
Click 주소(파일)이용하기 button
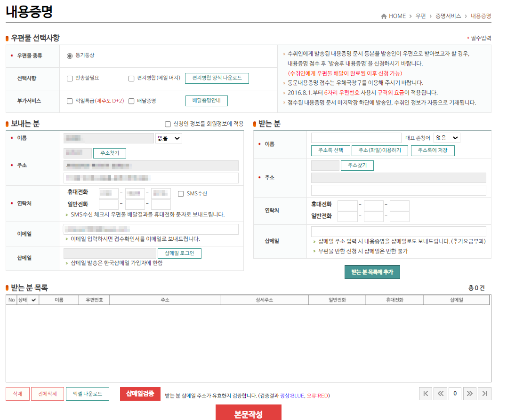[379, 151]
